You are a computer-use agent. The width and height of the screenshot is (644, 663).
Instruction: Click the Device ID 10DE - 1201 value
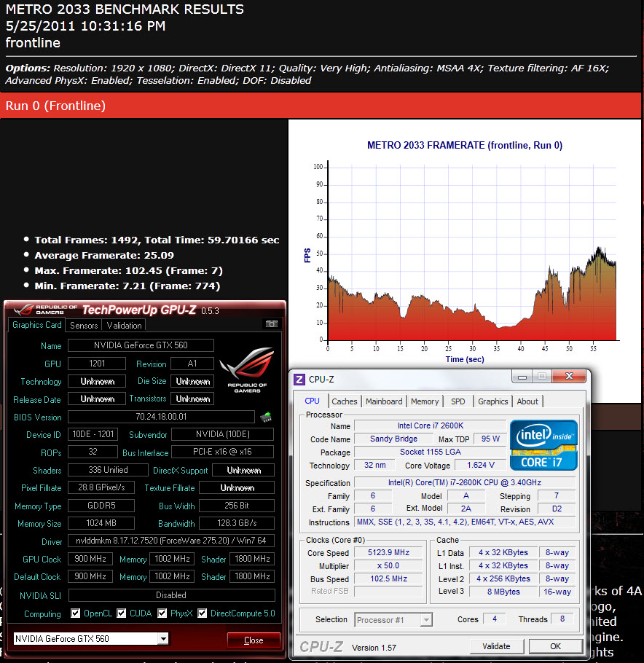pyautogui.click(x=93, y=434)
